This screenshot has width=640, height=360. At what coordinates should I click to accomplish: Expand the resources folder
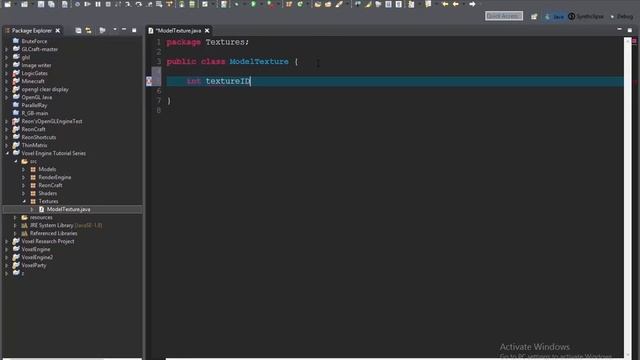pos(16,218)
